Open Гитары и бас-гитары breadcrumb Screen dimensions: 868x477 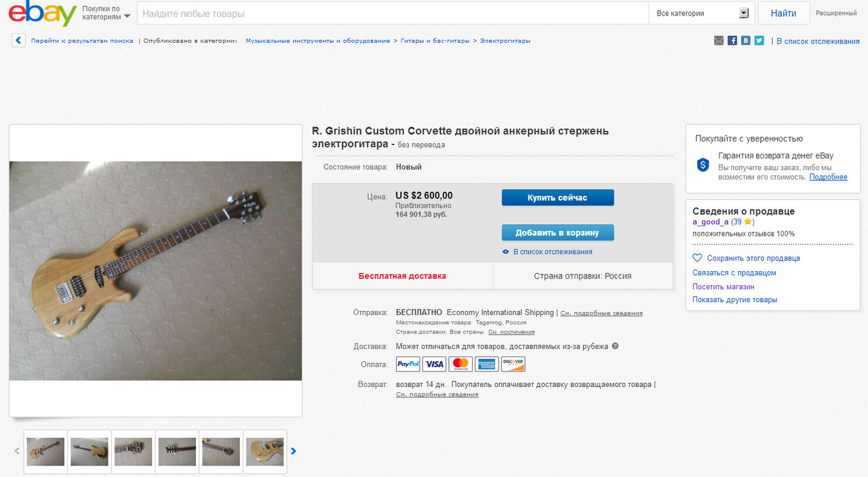tap(435, 41)
